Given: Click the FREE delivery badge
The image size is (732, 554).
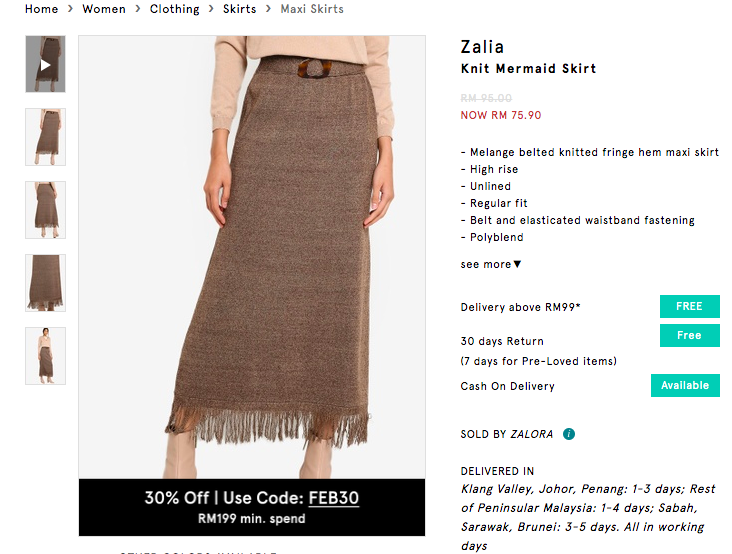Looking at the screenshot, I should click(x=690, y=306).
